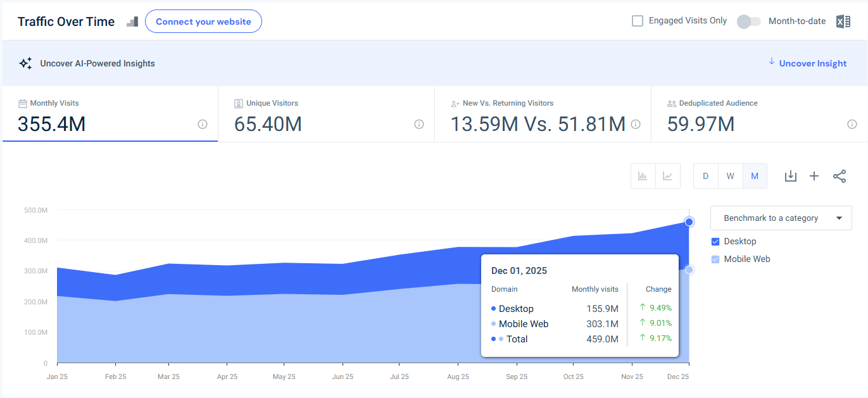Switch to bar chart view icon
The image size is (868, 398).
click(643, 176)
